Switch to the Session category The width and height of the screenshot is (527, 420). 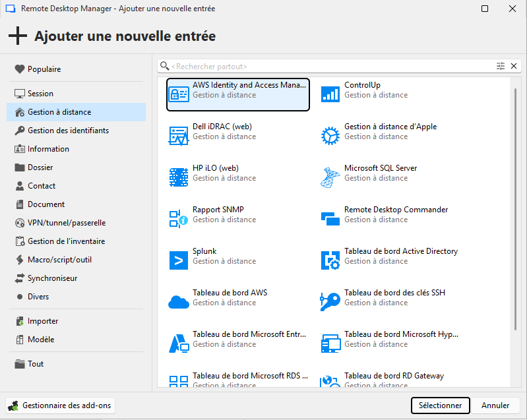point(76,94)
